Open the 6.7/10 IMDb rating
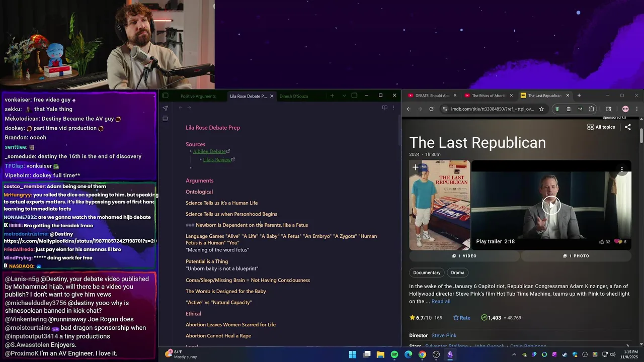The image size is (644, 362). coord(426,318)
